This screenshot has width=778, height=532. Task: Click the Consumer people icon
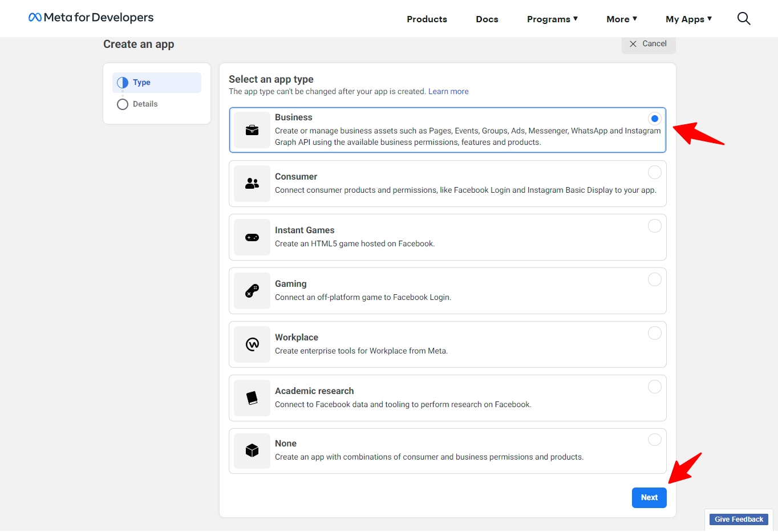252,184
